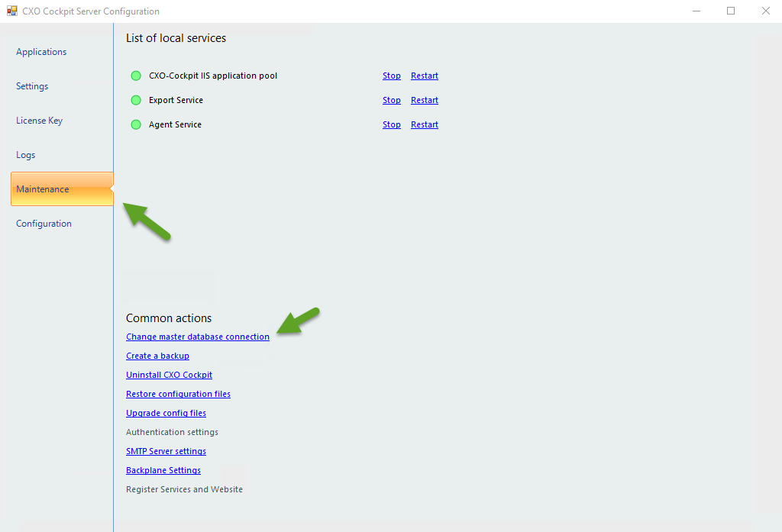Open the Applications section
The image size is (782, 532).
[41, 52]
